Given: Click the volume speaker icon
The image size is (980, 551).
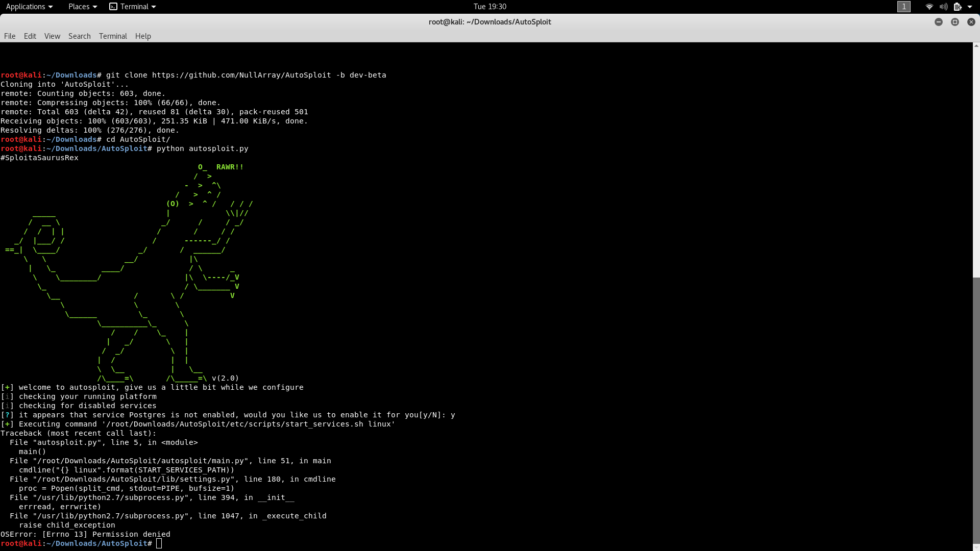Looking at the screenshot, I should click(x=943, y=7).
